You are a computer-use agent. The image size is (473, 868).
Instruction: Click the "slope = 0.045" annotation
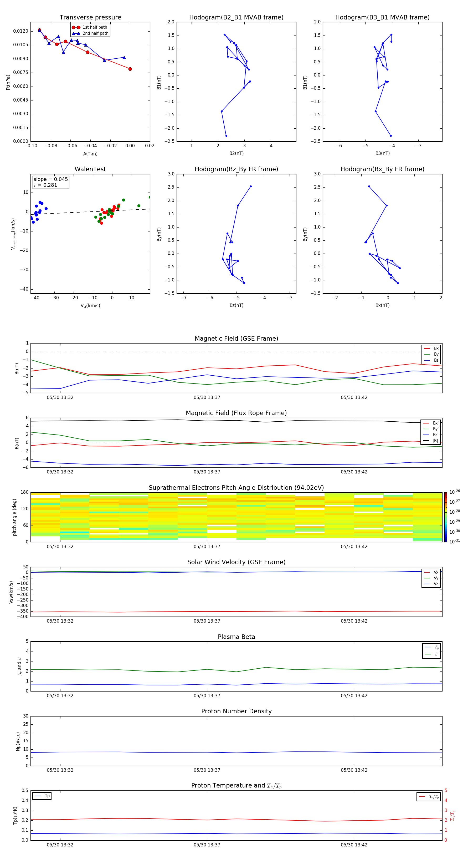(51, 179)
